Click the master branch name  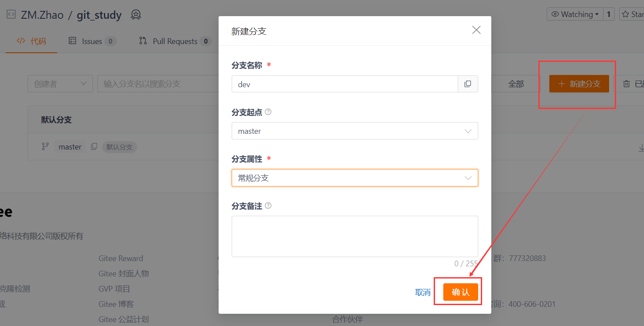(x=70, y=147)
